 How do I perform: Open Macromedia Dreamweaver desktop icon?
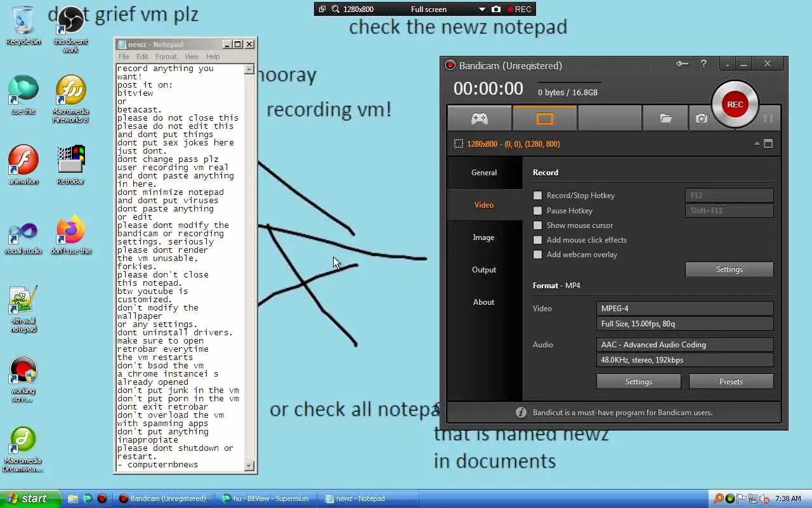[x=23, y=449]
